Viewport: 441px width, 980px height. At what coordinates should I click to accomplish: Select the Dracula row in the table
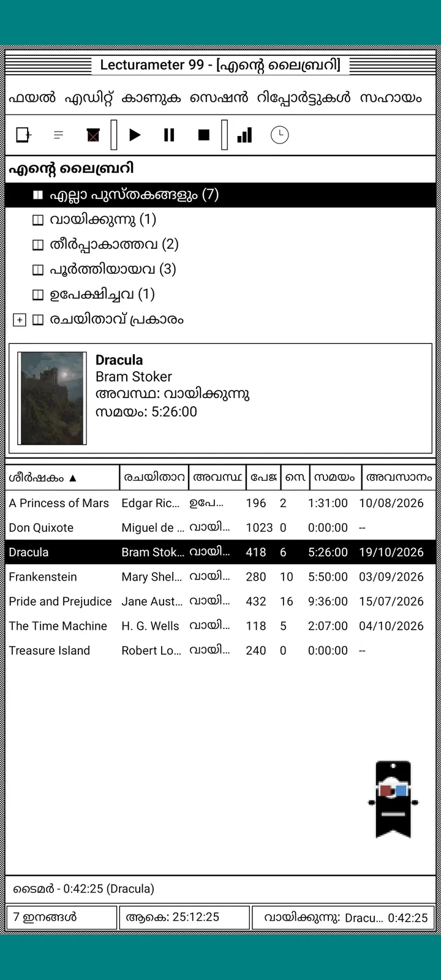point(221,552)
